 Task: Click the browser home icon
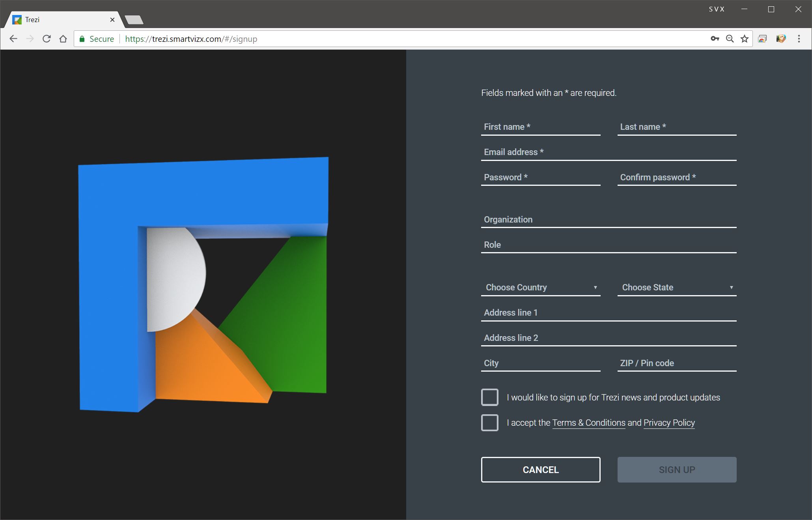point(63,39)
